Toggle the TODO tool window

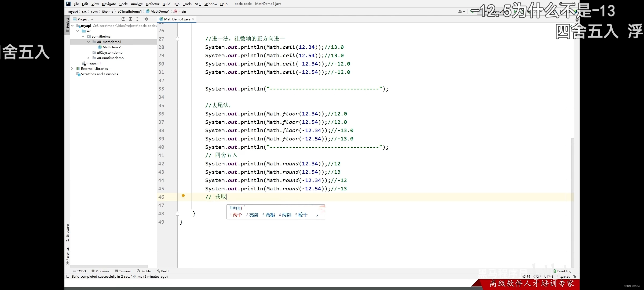click(x=79, y=271)
